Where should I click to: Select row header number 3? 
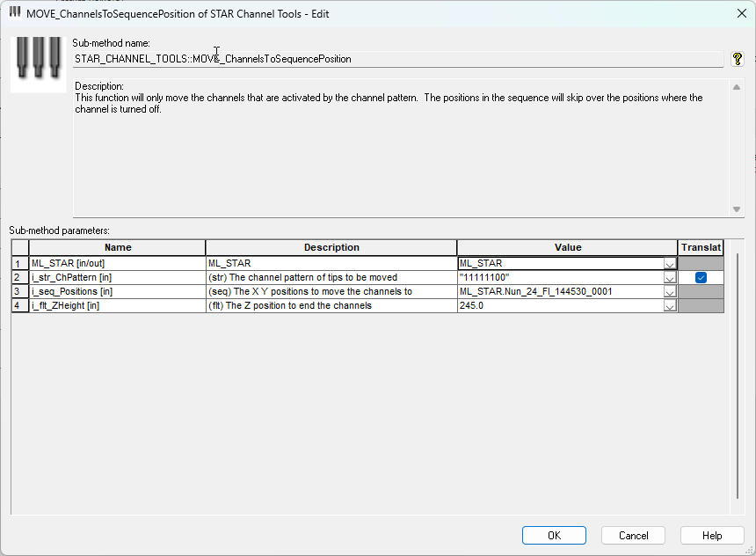pyautogui.click(x=19, y=291)
